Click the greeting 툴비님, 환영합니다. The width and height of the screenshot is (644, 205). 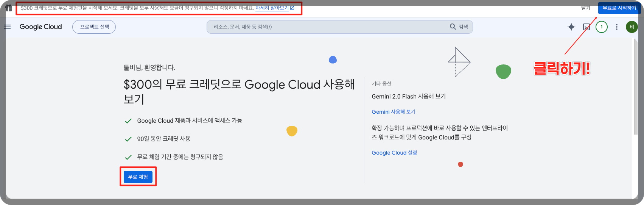pos(149,67)
